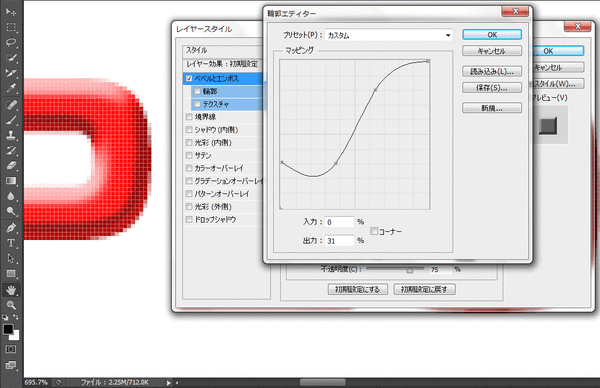Click OK in the contour editor
Viewport: 600px width, 388px height.
coord(492,34)
